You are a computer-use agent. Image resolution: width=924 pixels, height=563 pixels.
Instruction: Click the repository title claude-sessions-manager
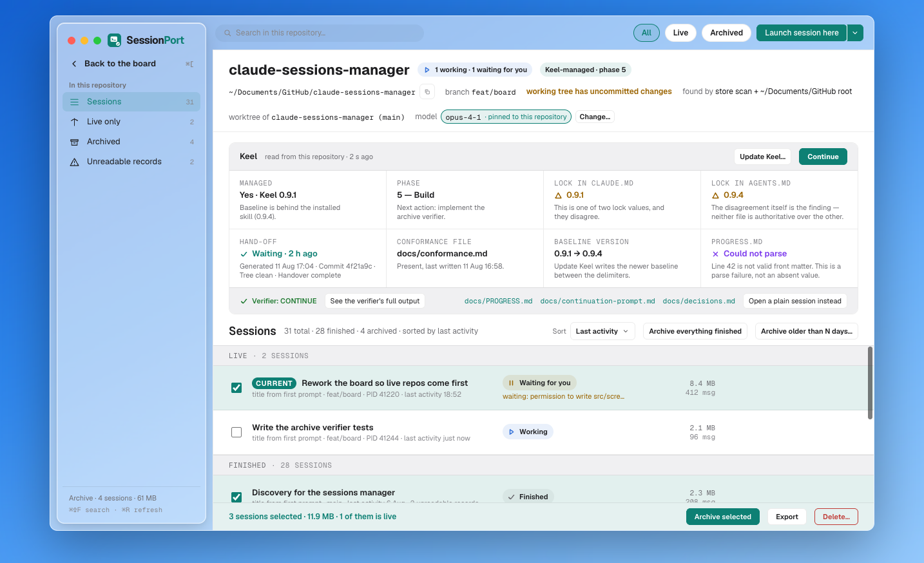pos(319,70)
